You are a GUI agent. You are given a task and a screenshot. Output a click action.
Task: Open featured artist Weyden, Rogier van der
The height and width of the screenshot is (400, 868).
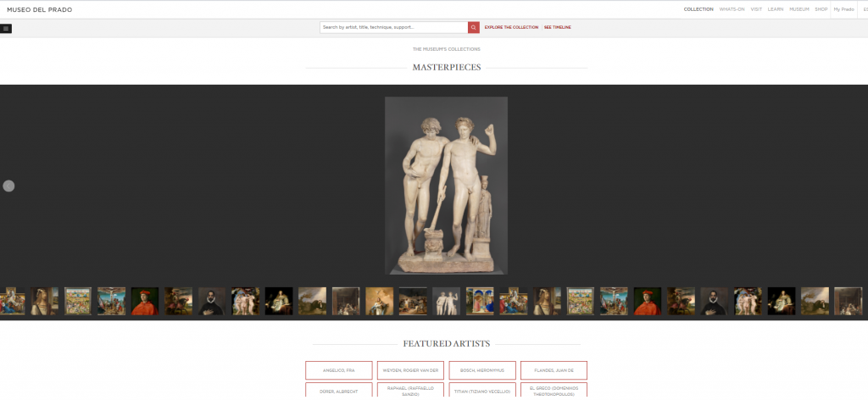click(x=410, y=370)
